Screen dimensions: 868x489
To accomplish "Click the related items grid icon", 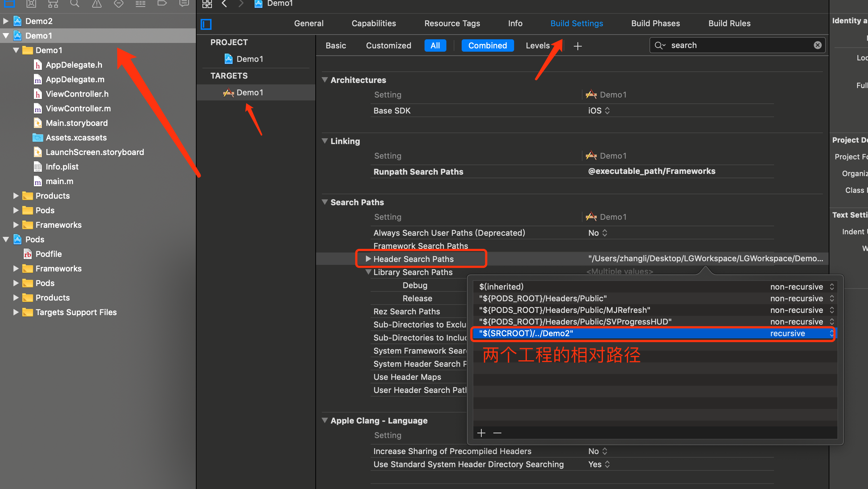I will (x=207, y=4).
